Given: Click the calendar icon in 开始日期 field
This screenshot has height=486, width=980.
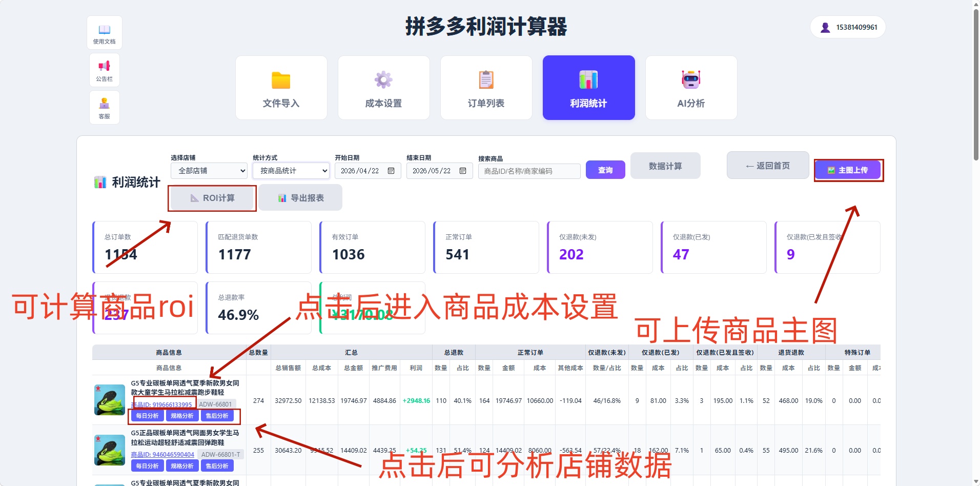Looking at the screenshot, I should coord(391,171).
